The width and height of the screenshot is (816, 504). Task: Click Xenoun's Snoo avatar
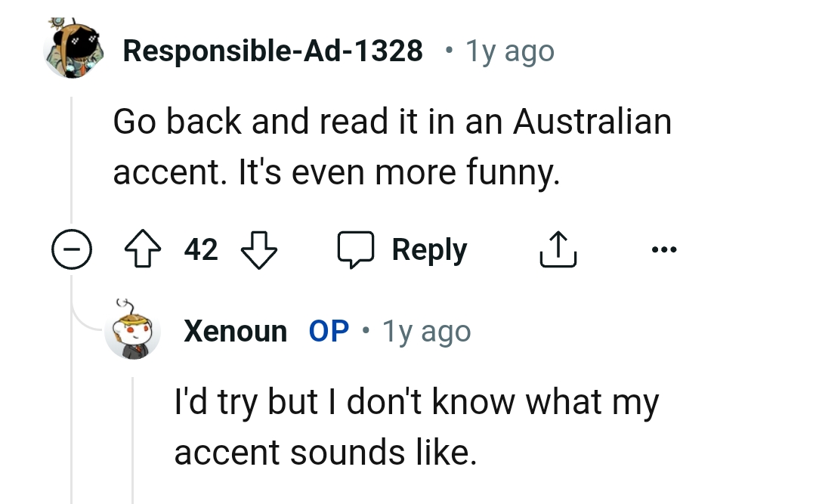coord(133,330)
